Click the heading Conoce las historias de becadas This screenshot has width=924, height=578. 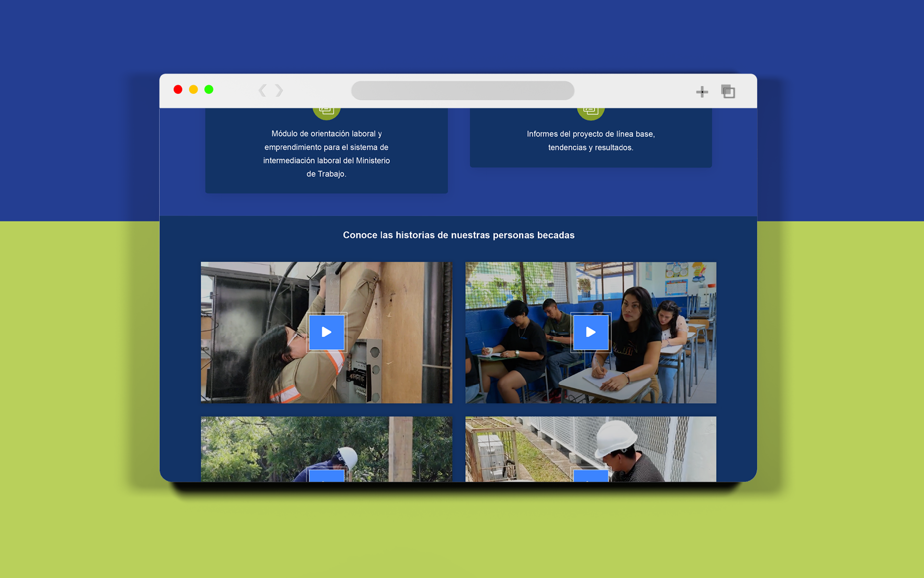(458, 235)
